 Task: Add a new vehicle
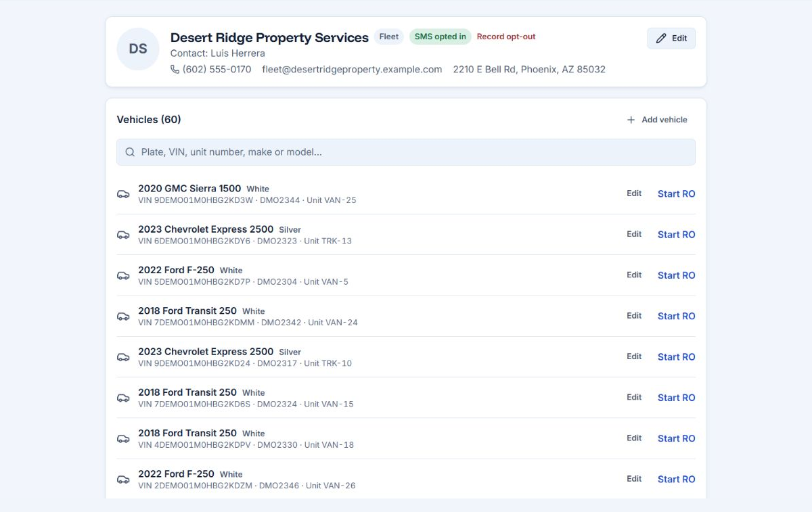pyautogui.click(x=657, y=120)
